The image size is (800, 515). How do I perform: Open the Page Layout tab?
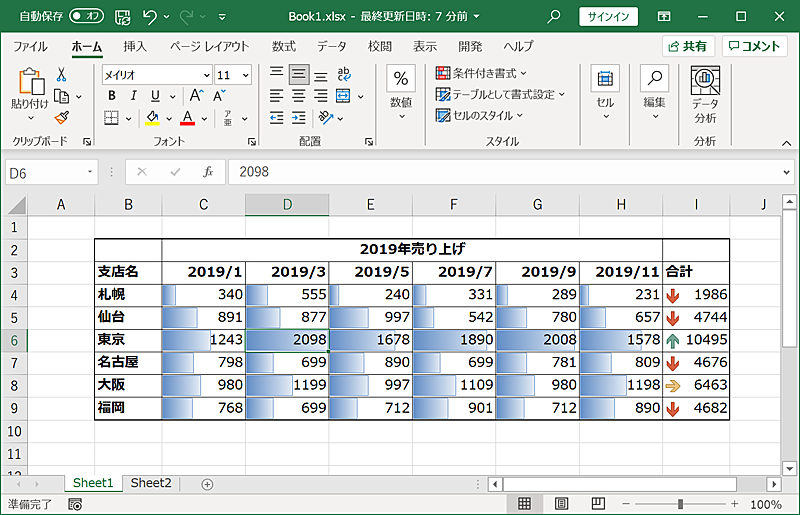coord(209,46)
